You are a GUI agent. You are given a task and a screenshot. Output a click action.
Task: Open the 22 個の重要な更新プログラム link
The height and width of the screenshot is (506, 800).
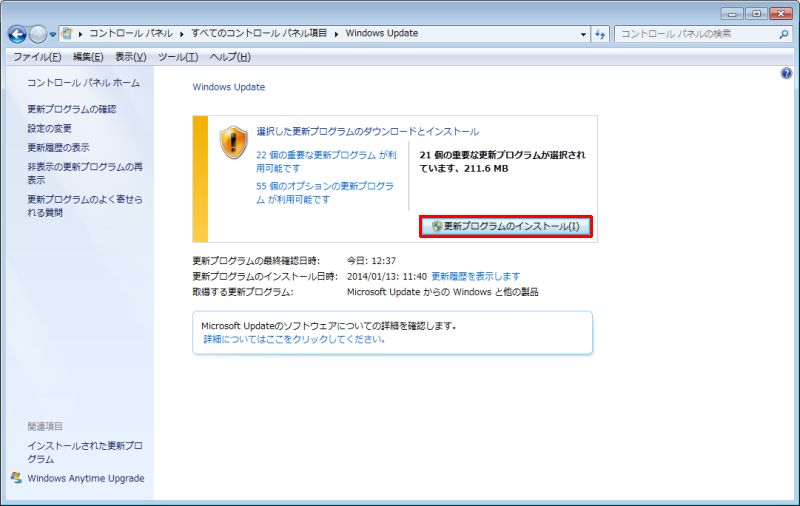[x=326, y=162]
